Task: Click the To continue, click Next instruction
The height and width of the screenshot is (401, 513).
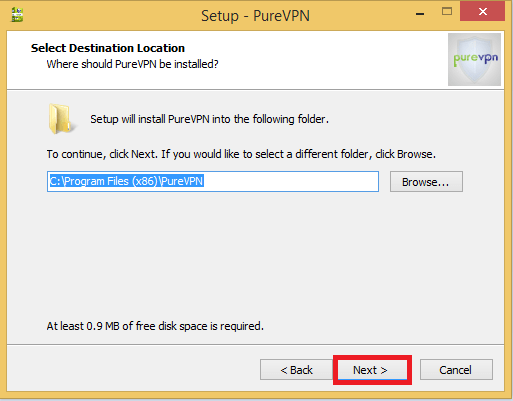Action: 241,154
